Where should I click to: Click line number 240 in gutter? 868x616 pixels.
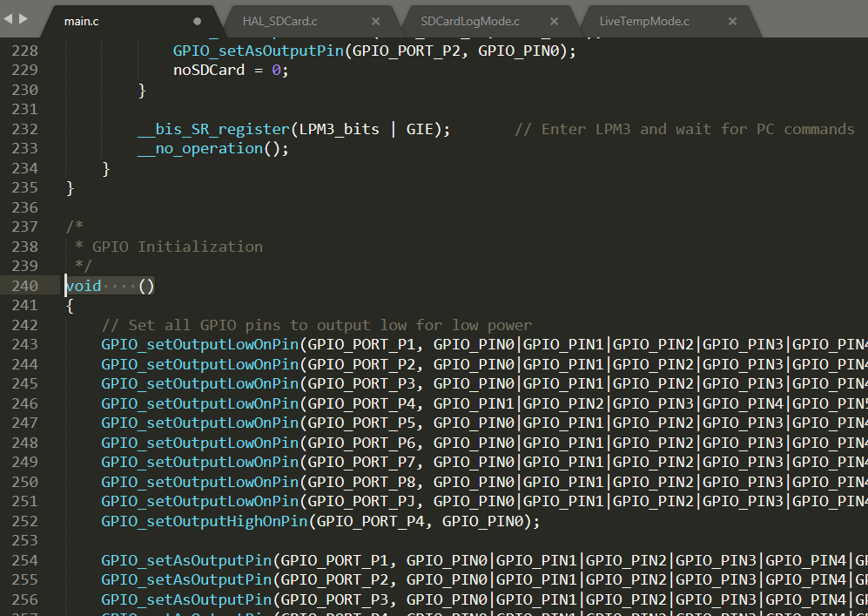[25, 286]
